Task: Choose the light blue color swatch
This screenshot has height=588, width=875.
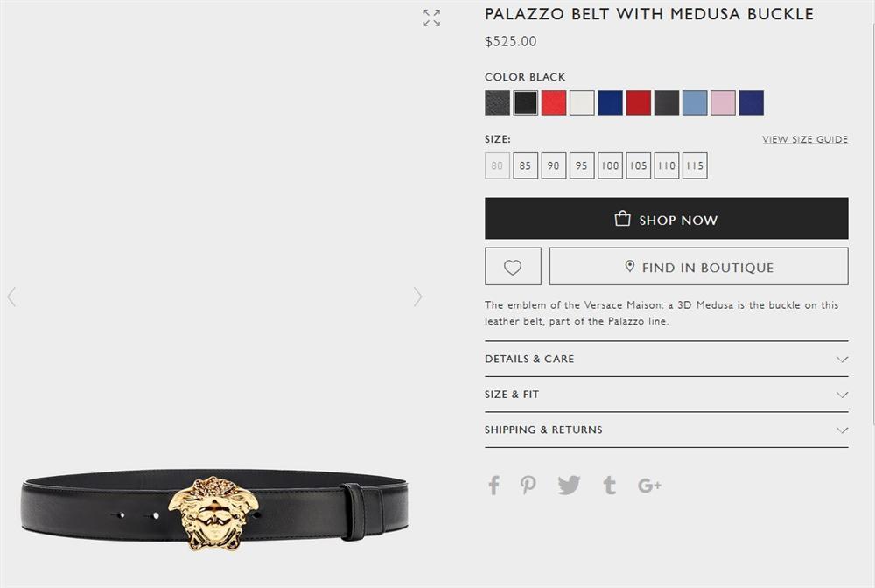Action: click(695, 102)
